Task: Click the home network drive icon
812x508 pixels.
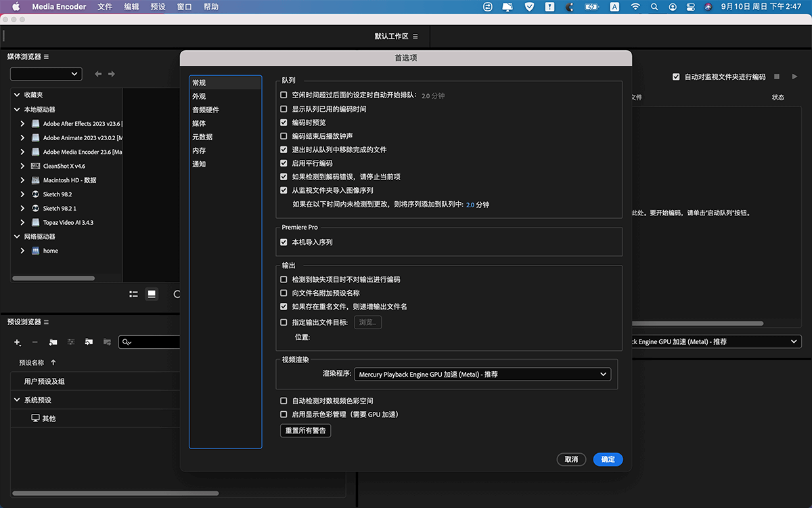Action: [35, 251]
